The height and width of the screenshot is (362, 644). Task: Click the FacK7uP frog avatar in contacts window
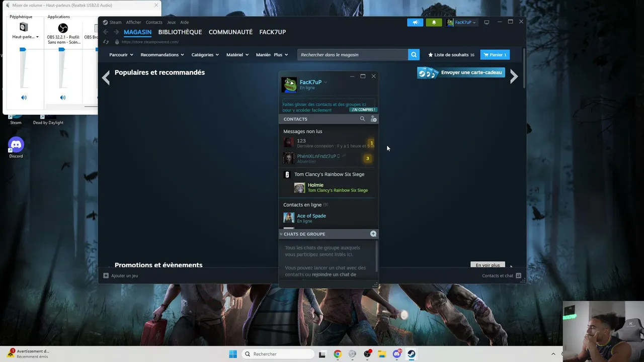pos(289,85)
